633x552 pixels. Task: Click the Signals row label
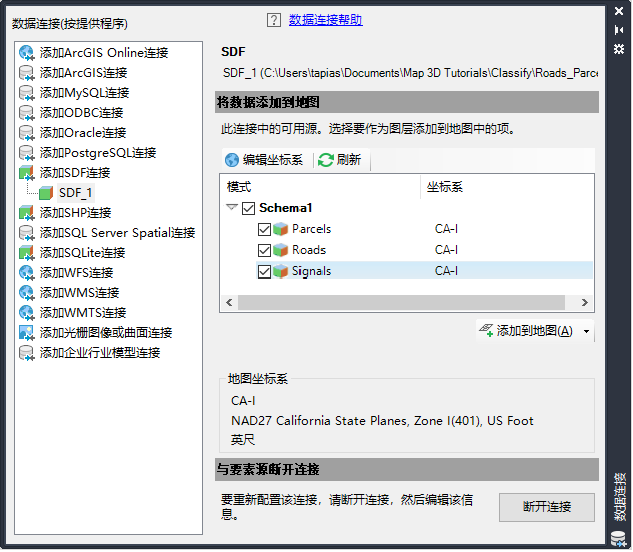tap(312, 271)
